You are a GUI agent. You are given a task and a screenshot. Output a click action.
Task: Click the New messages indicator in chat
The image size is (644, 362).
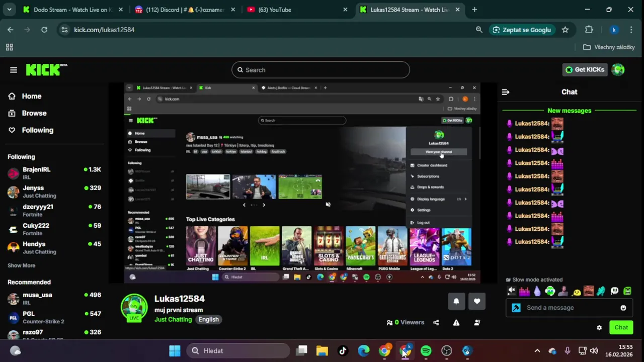point(569,111)
